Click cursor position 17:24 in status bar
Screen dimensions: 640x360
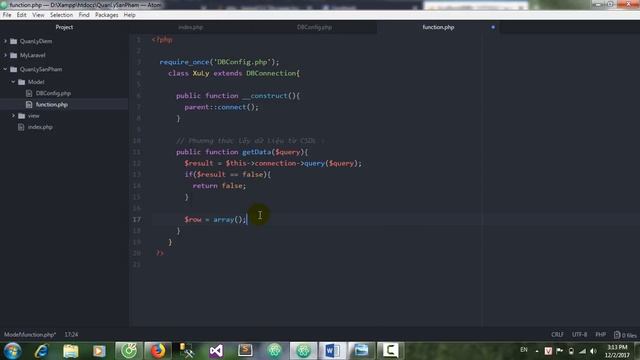[71, 335]
